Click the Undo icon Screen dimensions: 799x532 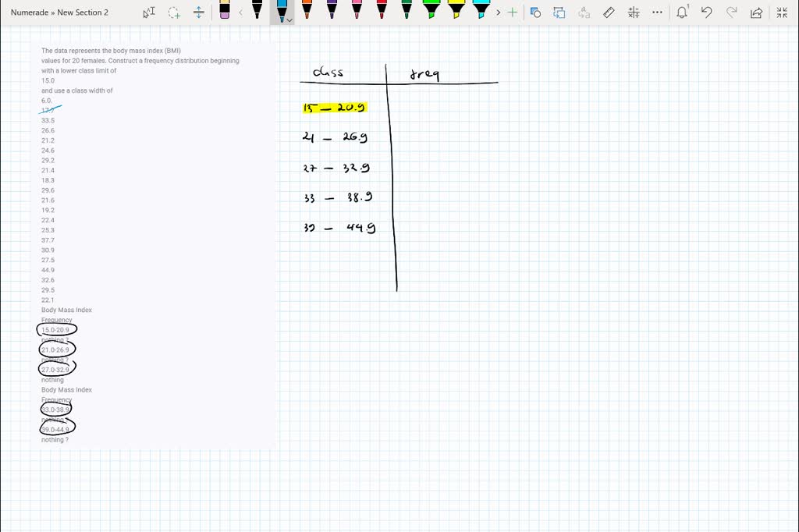[x=706, y=12]
